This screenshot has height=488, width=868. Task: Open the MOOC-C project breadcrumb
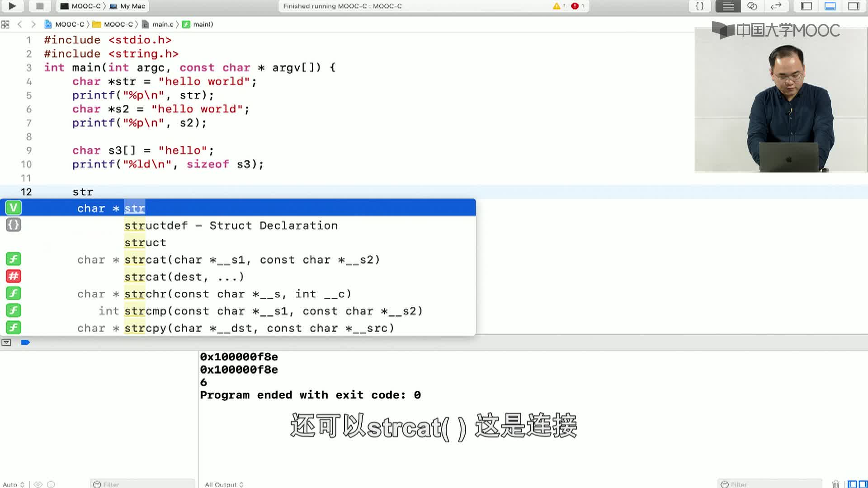[64, 24]
